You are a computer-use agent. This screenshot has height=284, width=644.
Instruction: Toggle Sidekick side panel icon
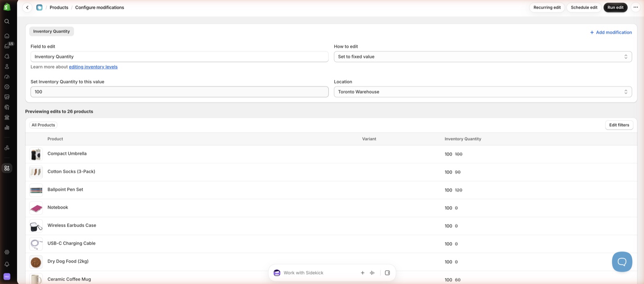point(387,273)
